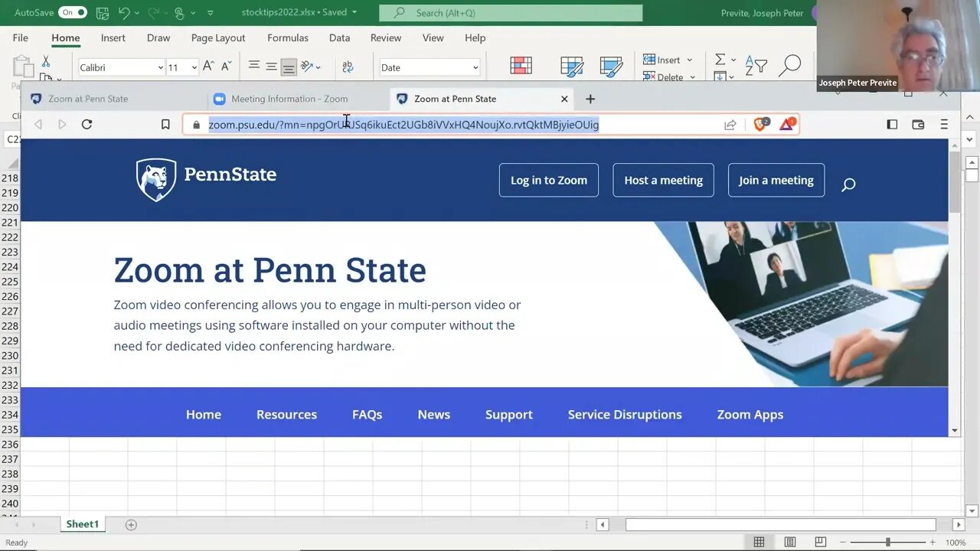The image size is (980, 551).
Task: Expand the AutoSum dropdown arrow
Action: 733,60
